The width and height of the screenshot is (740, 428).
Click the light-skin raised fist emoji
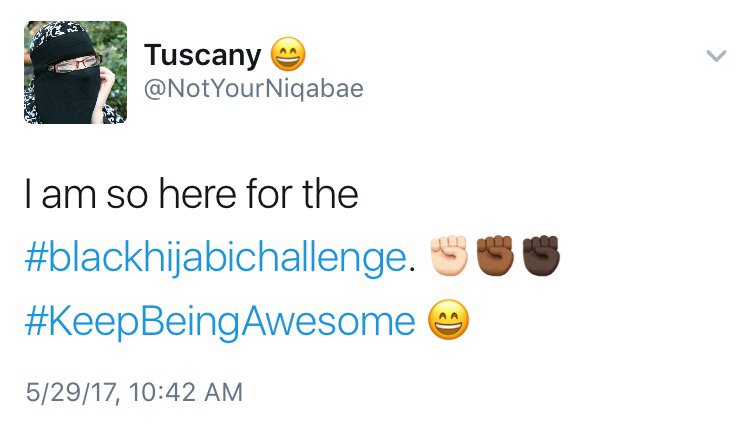(x=447, y=256)
